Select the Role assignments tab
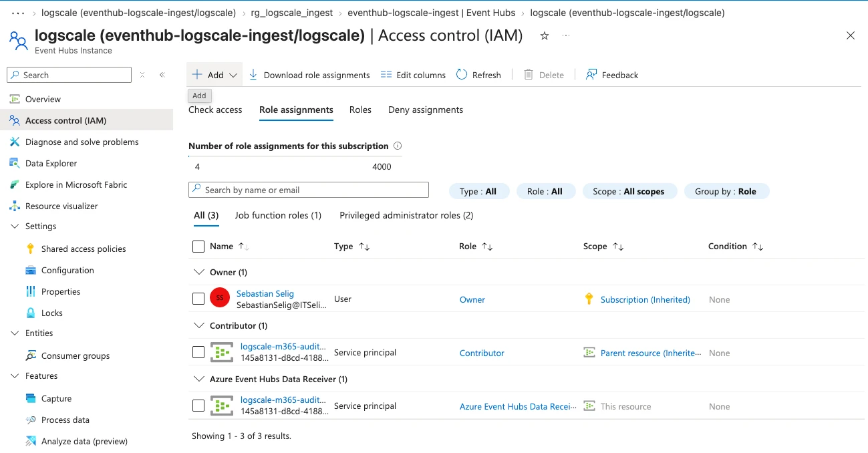This screenshot has width=868, height=453. tap(296, 110)
